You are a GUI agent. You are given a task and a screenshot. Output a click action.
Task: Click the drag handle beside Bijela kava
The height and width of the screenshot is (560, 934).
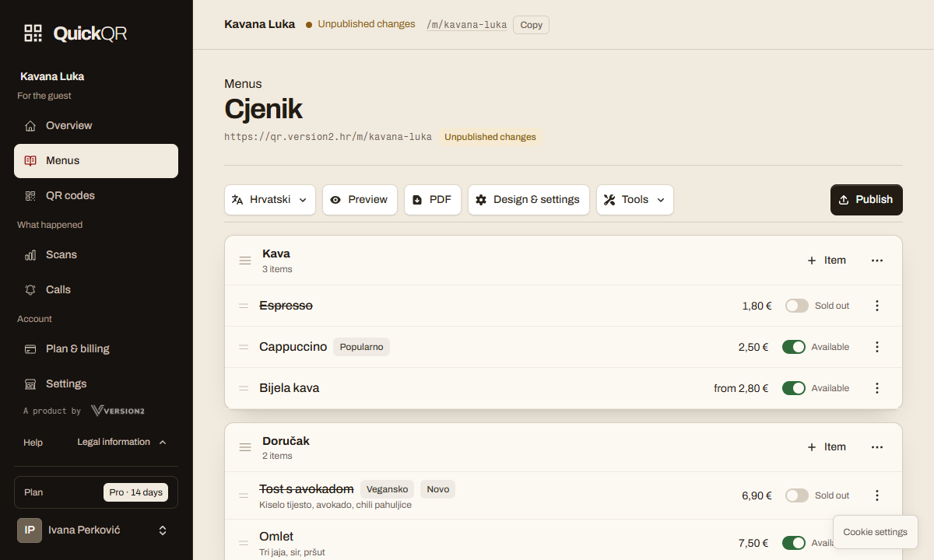[x=244, y=388]
